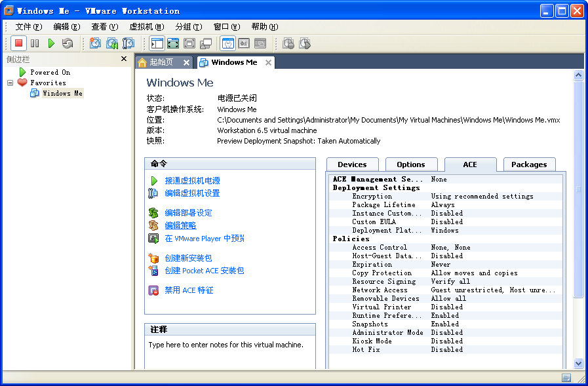Click the summary scrollbar up arrow

point(578,75)
